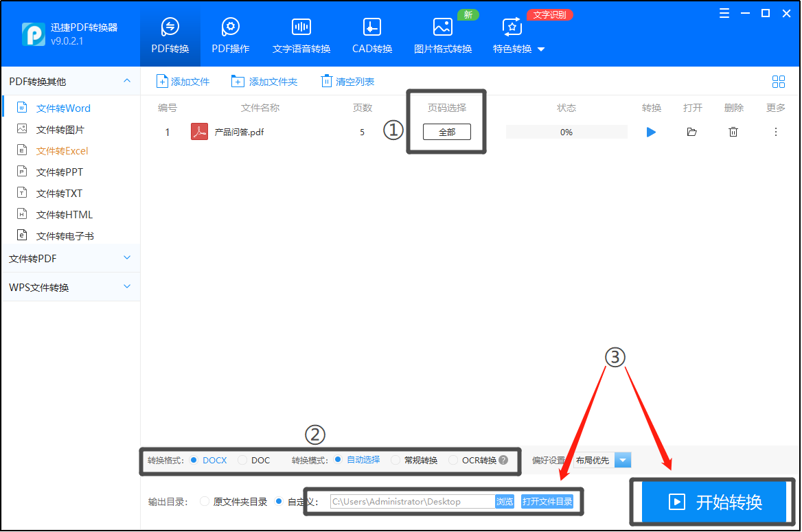The width and height of the screenshot is (802, 532).
Task: Select 文件转HTML in sidebar
Action: click(65, 215)
